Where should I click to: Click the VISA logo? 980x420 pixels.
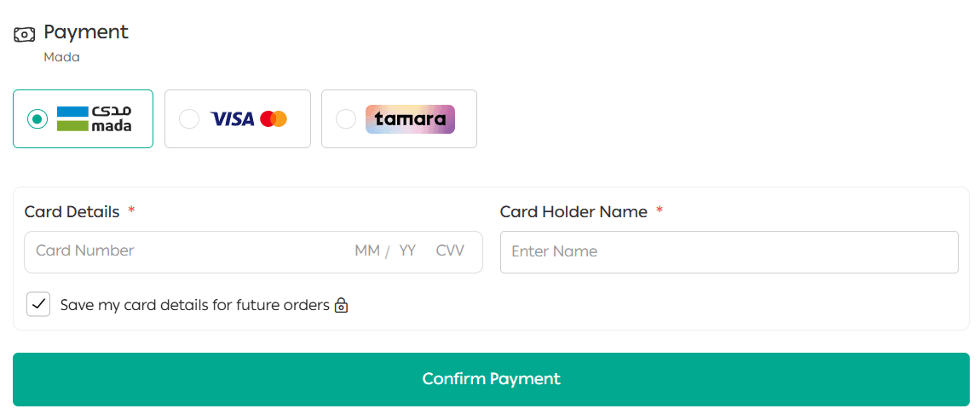pyautogui.click(x=233, y=119)
